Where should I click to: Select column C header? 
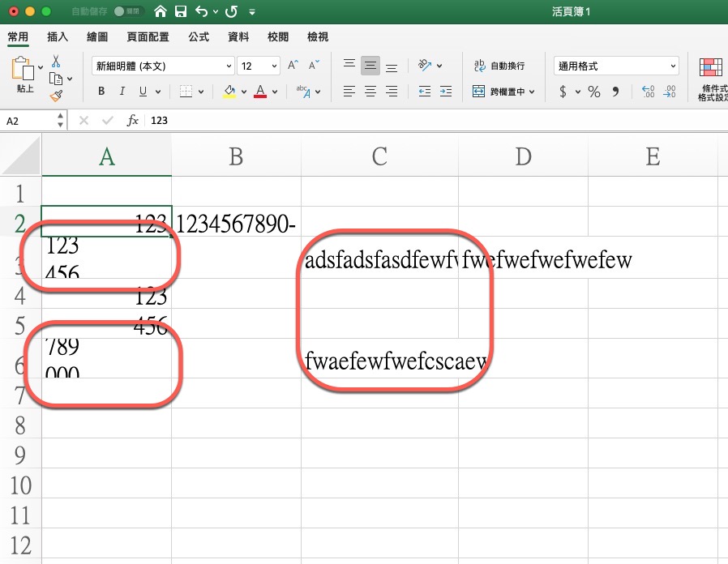pos(379,156)
